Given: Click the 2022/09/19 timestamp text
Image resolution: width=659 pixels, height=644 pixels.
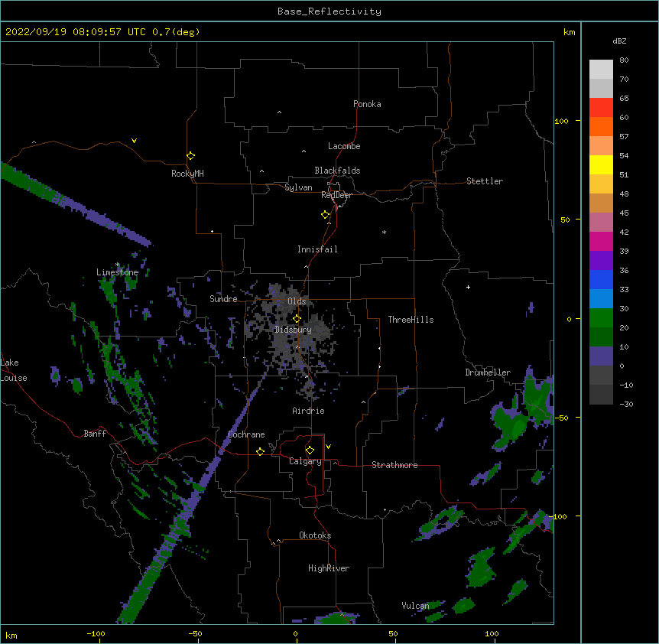Looking at the screenshot, I should point(102,32).
